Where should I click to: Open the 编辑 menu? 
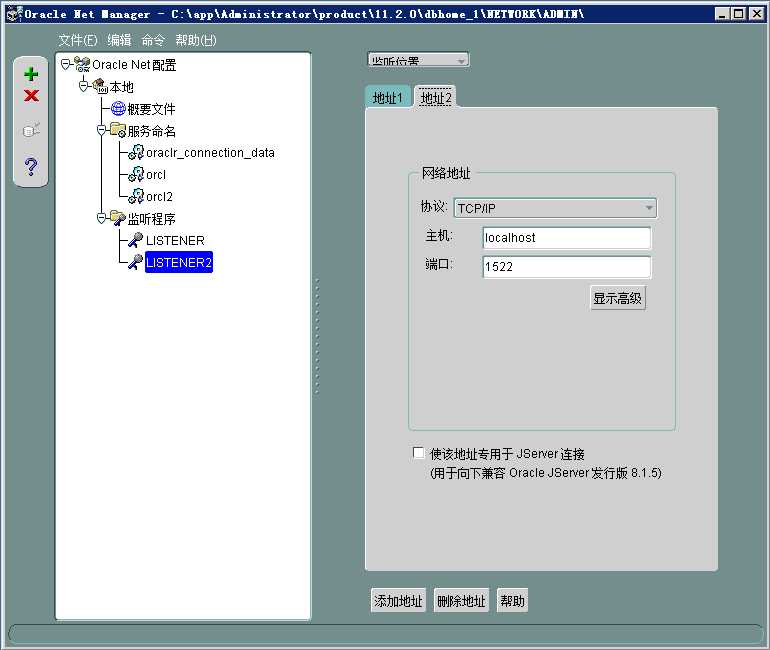(119, 40)
